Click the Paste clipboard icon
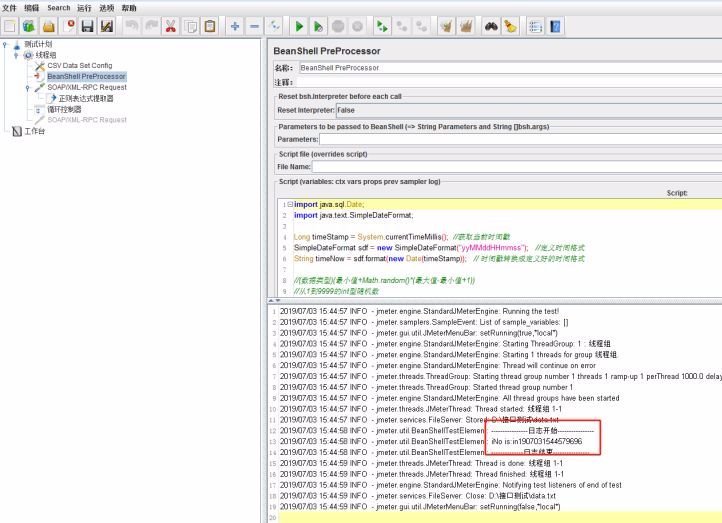 tap(210, 26)
